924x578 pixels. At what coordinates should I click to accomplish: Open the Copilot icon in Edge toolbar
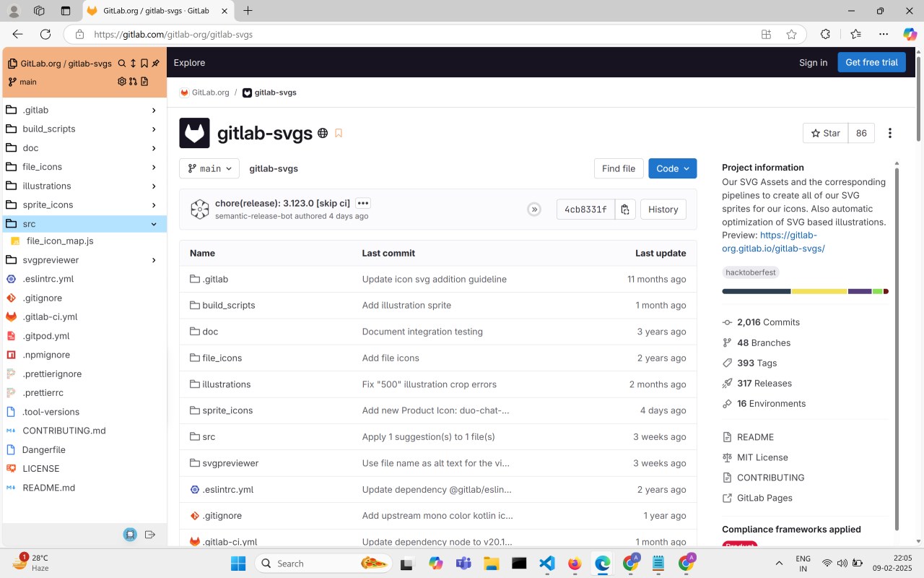click(910, 34)
